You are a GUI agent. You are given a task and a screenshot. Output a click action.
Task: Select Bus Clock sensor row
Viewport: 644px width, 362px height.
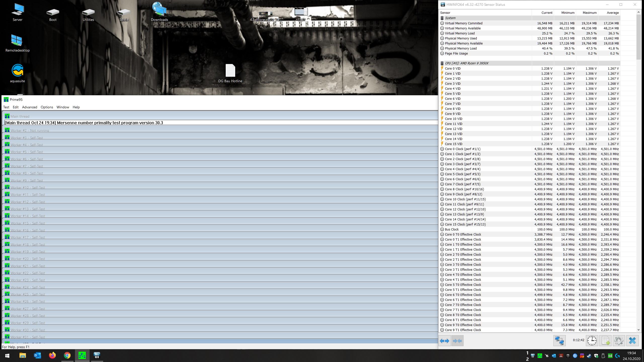[530, 229]
